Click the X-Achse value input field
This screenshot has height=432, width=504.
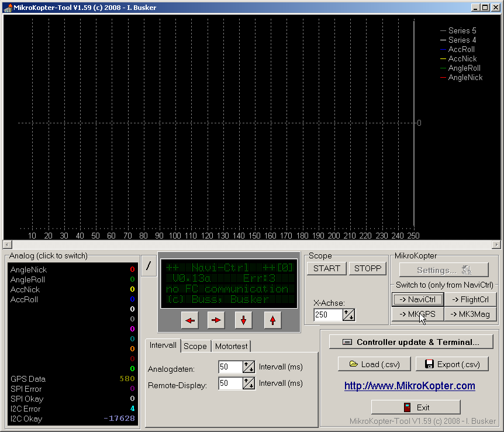[x=327, y=315]
